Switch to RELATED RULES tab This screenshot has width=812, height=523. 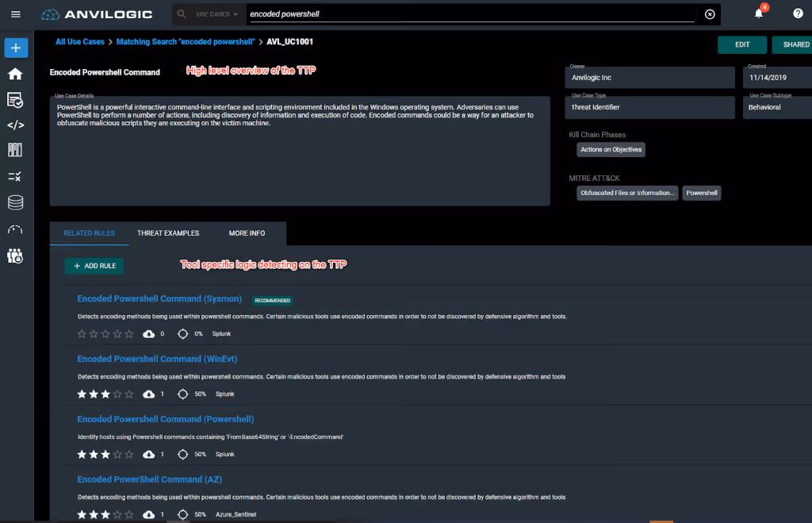pos(89,233)
